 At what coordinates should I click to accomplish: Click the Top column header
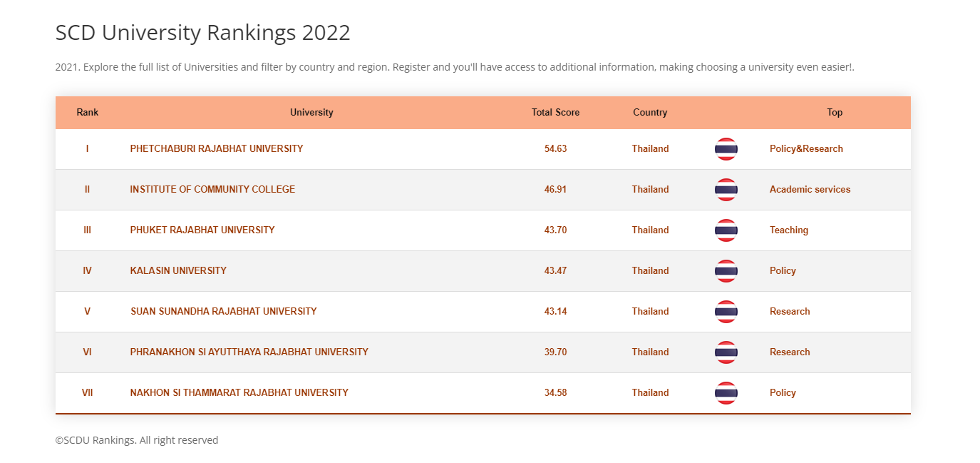tap(835, 113)
